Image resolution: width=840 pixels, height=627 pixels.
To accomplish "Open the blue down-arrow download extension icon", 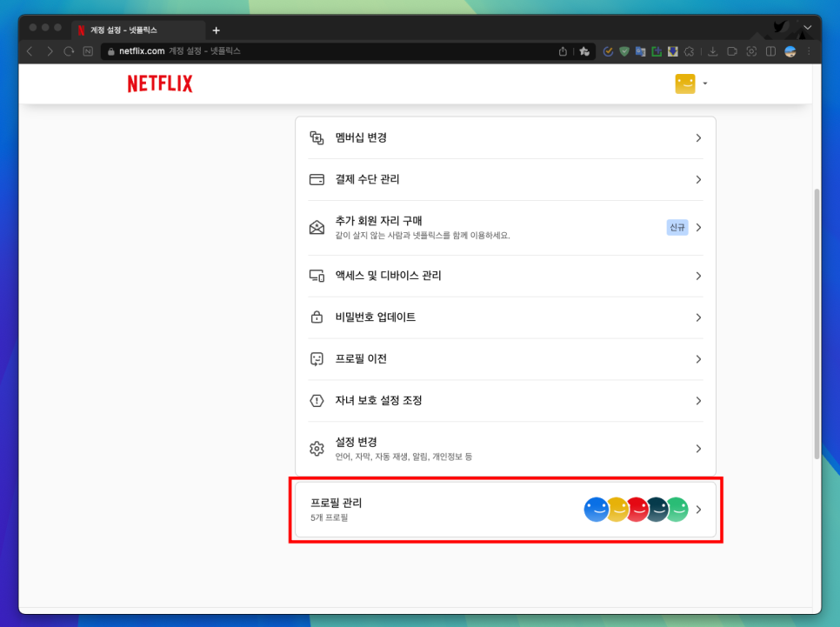I will 673,51.
